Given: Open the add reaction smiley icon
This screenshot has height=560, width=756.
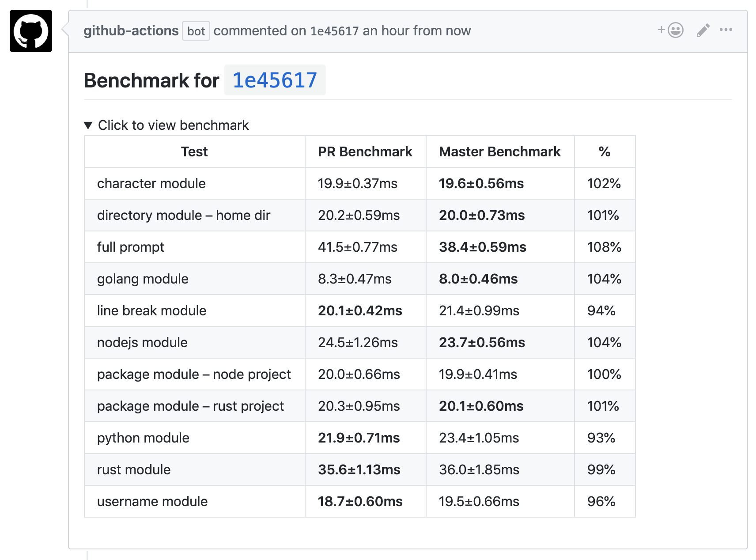Looking at the screenshot, I should coord(671,30).
